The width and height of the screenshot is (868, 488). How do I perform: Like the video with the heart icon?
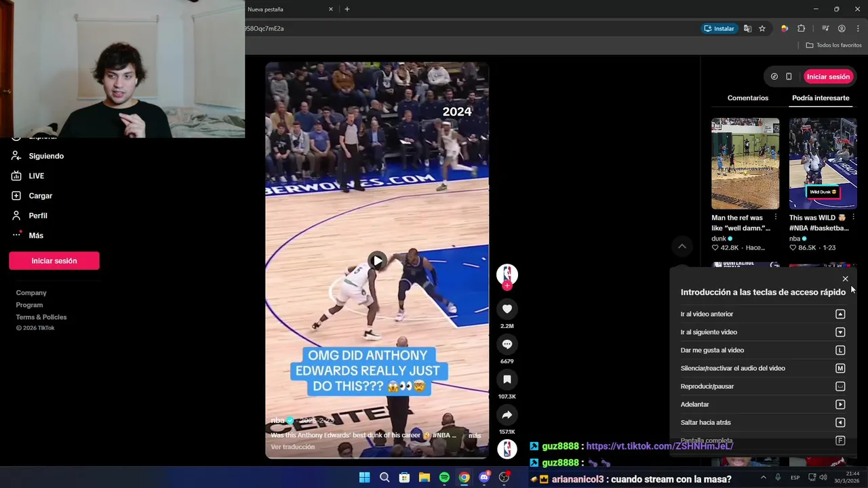[507, 309]
